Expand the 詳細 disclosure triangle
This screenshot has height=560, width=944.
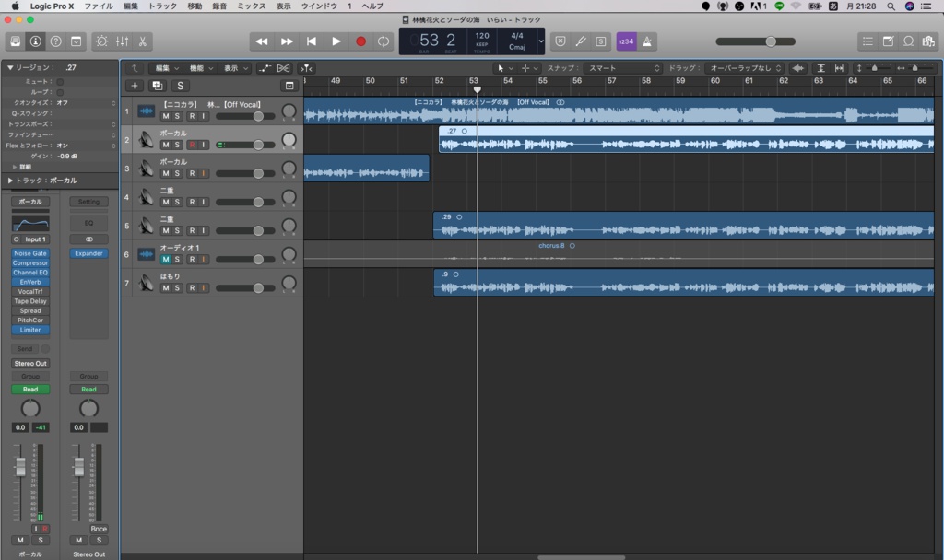pos(15,167)
